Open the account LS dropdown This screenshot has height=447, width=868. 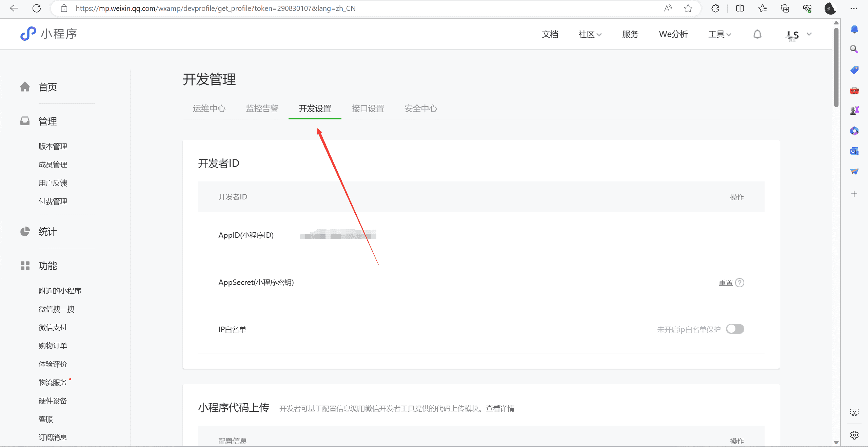point(798,34)
